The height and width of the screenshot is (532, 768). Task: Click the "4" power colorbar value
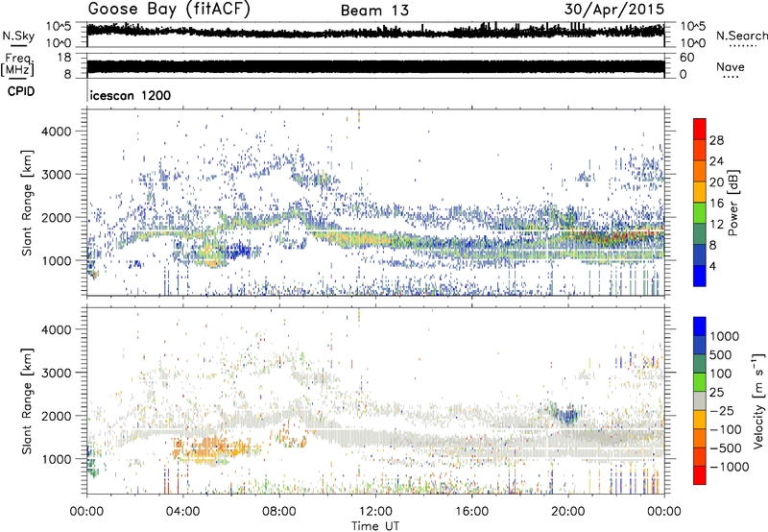[x=712, y=266]
